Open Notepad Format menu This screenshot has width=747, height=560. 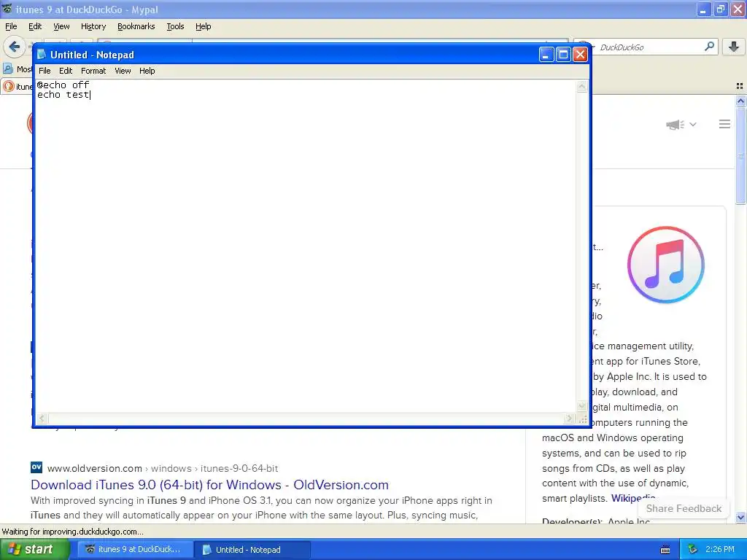coord(93,71)
